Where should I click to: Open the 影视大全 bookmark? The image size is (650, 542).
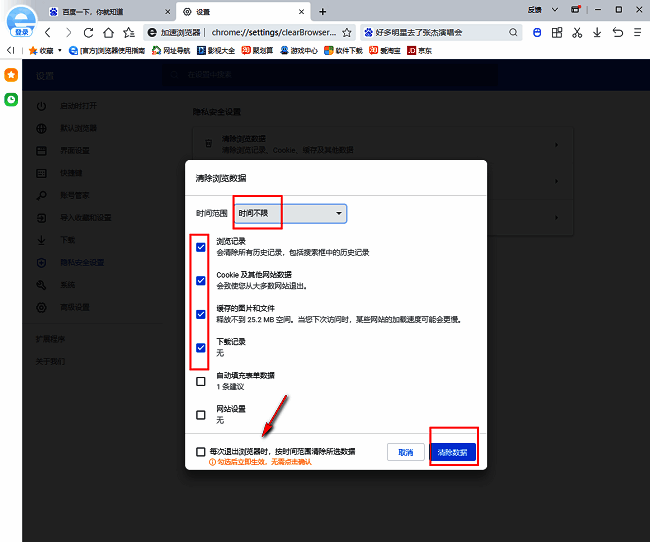(216, 51)
